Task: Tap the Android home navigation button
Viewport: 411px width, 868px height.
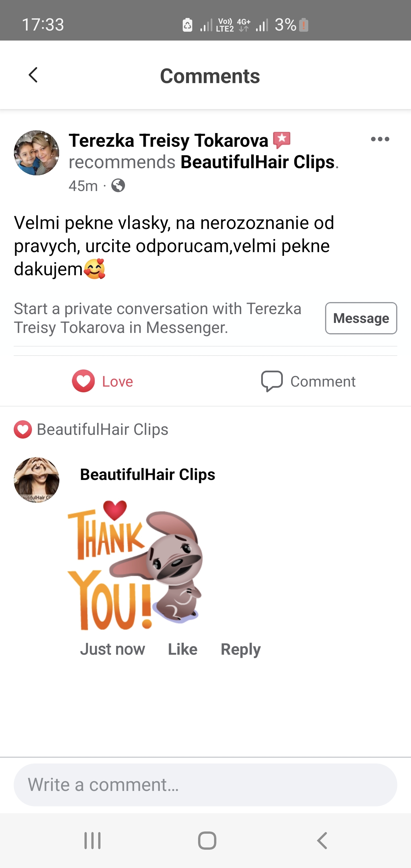Action: (x=207, y=840)
